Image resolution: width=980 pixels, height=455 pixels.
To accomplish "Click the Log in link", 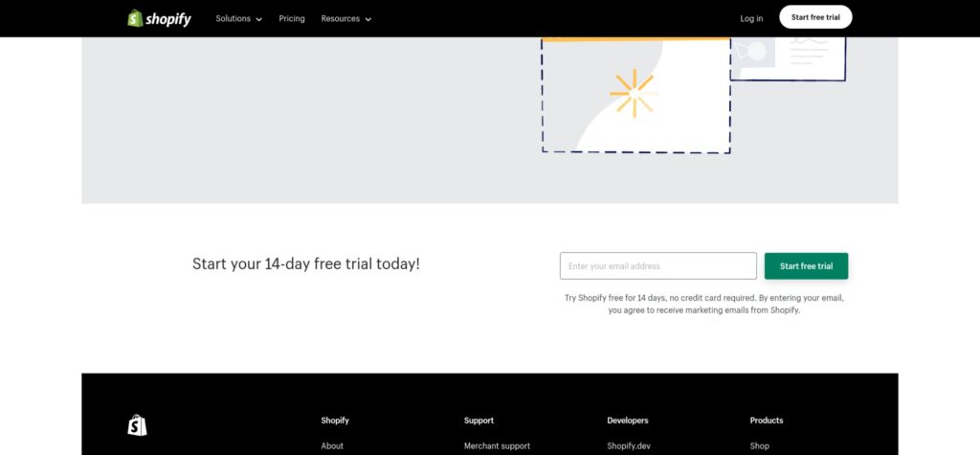I will tap(751, 18).
